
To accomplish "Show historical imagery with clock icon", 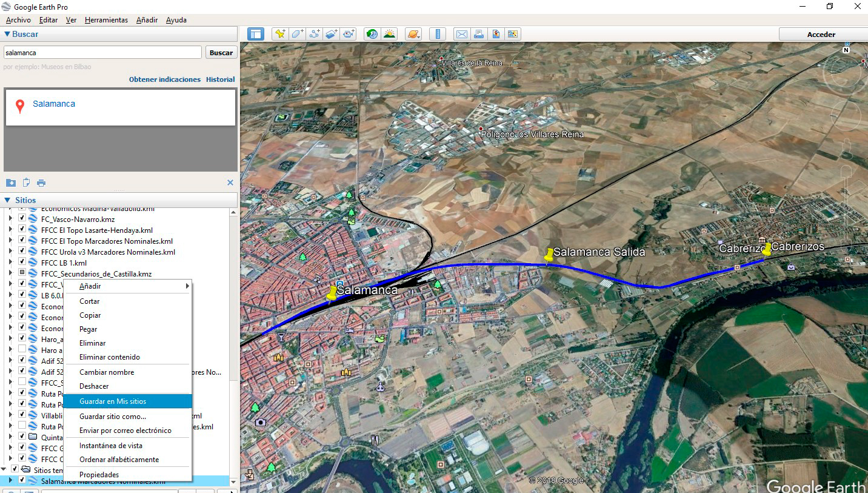I will click(x=372, y=34).
